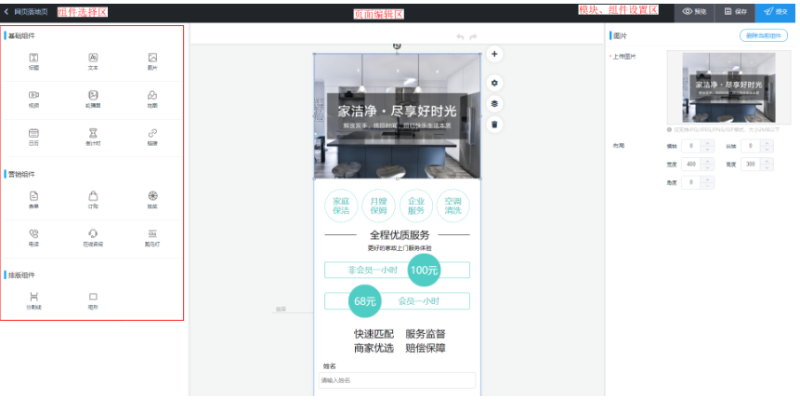Add the Calendar (日历) component

[34, 137]
